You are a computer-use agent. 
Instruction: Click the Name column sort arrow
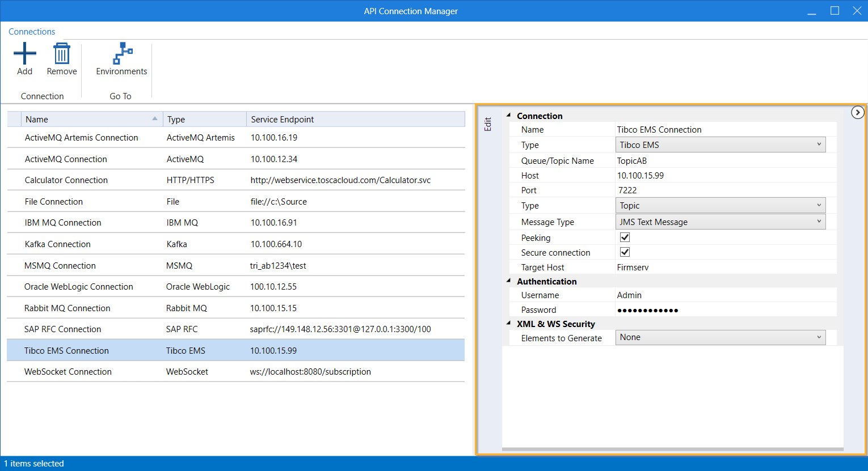(x=155, y=118)
